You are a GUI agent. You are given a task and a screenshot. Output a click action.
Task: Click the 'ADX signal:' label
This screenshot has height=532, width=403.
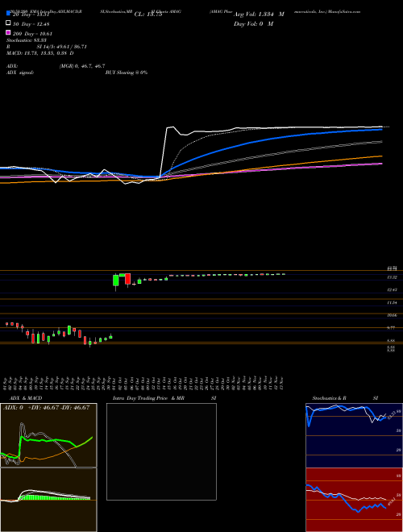tap(20, 73)
